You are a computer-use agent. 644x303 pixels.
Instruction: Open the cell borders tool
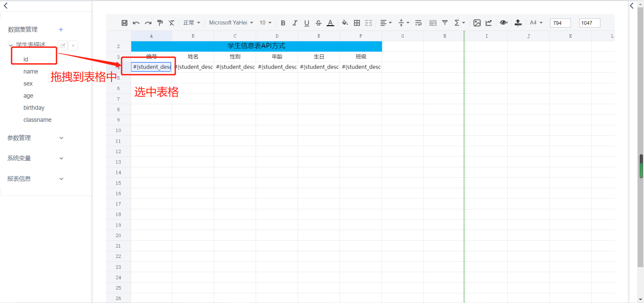[x=357, y=23]
